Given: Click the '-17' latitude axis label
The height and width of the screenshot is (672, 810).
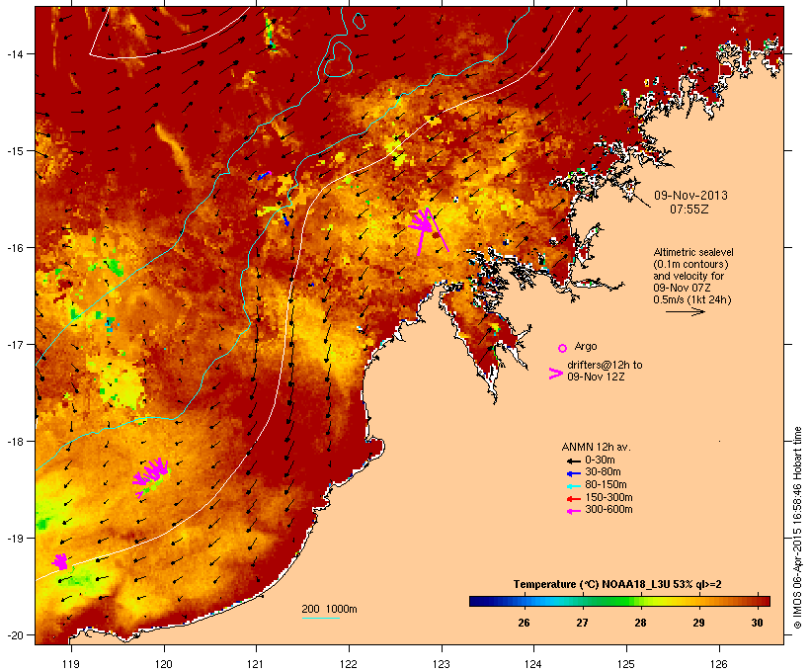Looking at the screenshot, I should (x=14, y=344).
